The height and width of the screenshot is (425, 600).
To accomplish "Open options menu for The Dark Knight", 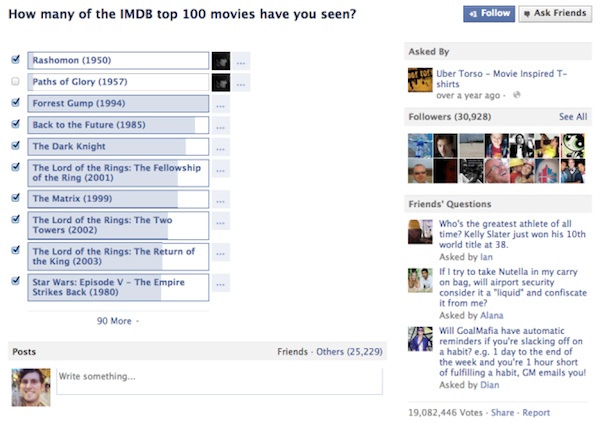I will click(220, 147).
